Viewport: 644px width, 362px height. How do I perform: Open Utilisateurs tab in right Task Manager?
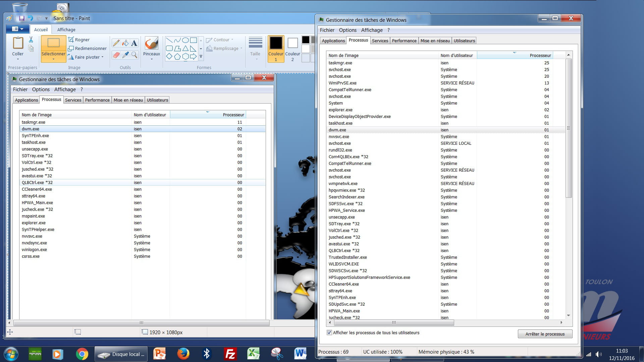tap(464, 41)
